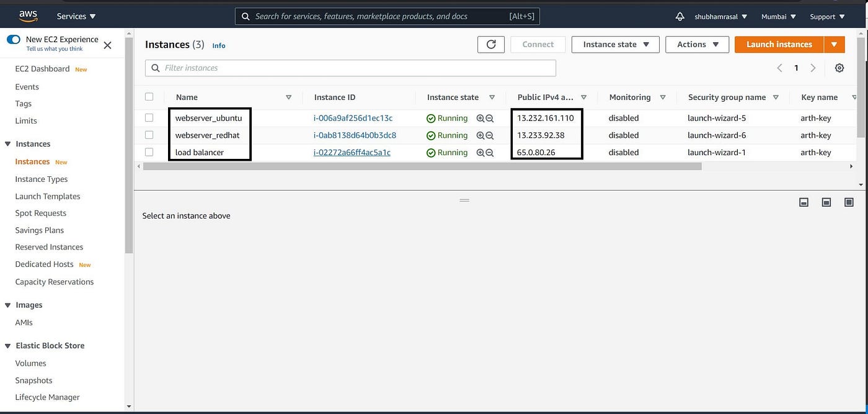Zoom in icon for webserver_redhat state
The width and height of the screenshot is (868, 414).
[x=480, y=135]
